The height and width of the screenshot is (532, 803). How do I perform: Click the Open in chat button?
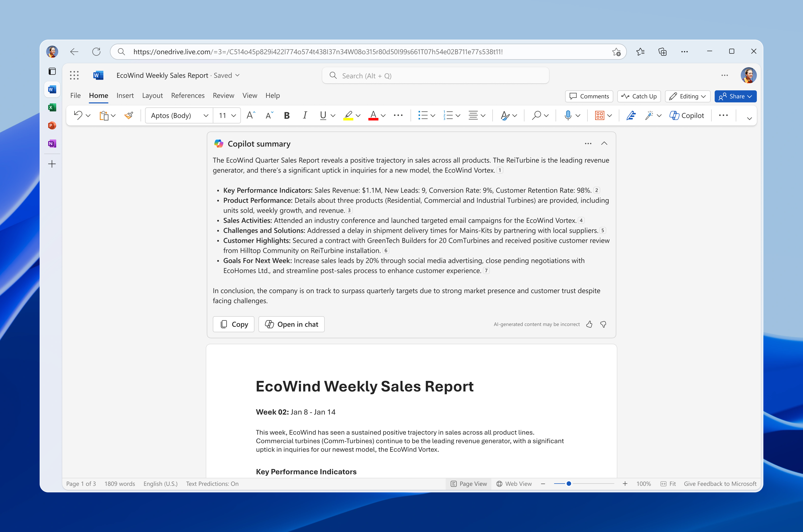pos(291,324)
